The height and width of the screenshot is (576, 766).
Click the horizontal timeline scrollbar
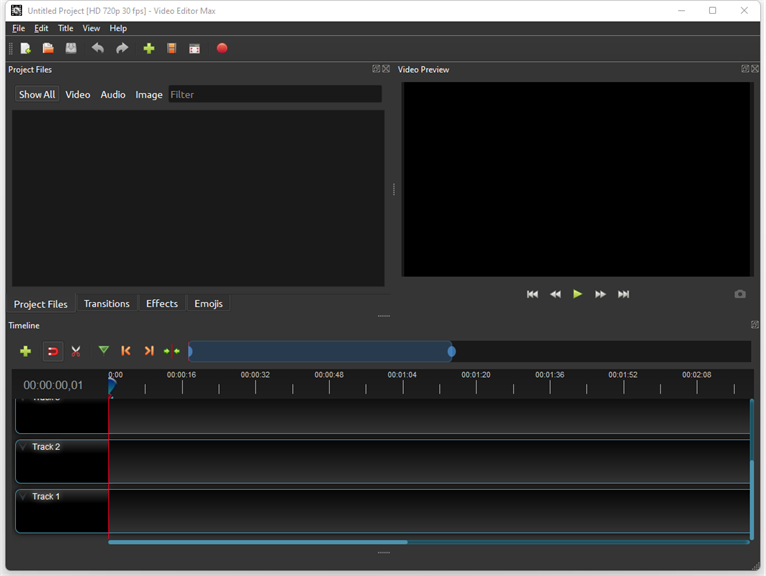(258, 542)
